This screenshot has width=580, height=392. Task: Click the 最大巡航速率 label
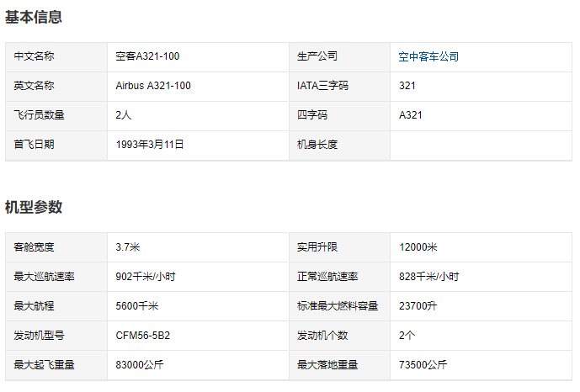[x=44, y=277]
